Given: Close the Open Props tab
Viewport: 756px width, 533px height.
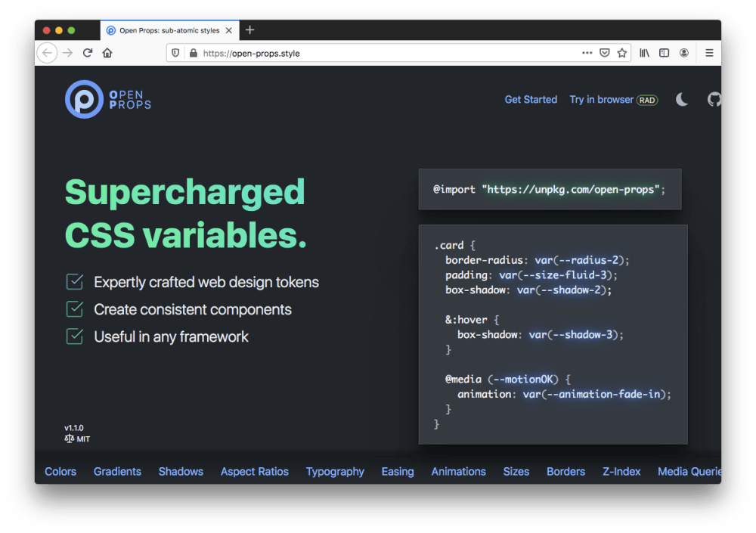Looking at the screenshot, I should coord(229,30).
